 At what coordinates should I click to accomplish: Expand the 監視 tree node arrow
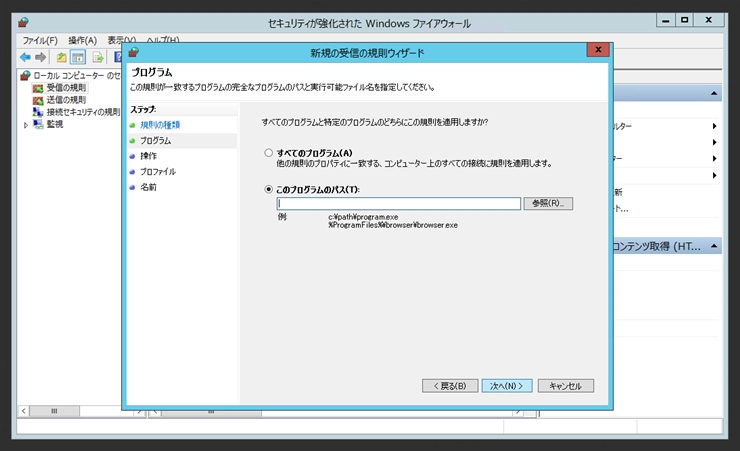(26, 125)
